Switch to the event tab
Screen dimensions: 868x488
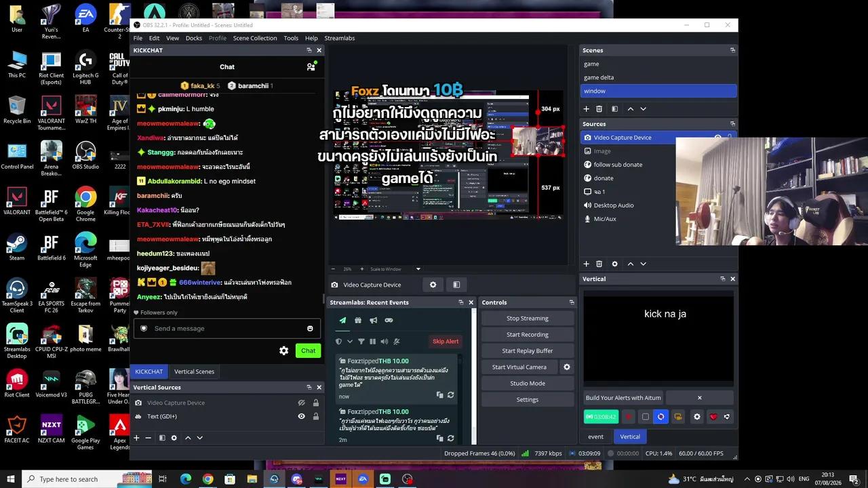tap(595, 436)
